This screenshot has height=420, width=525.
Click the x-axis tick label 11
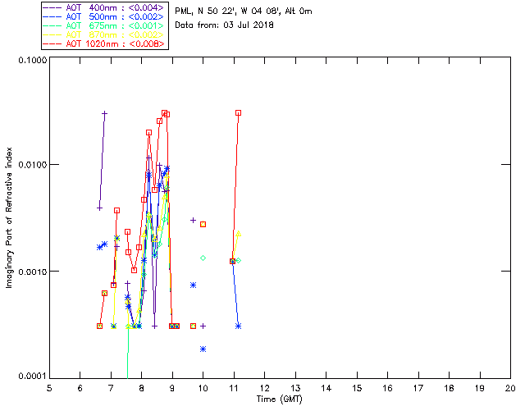[234, 388]
